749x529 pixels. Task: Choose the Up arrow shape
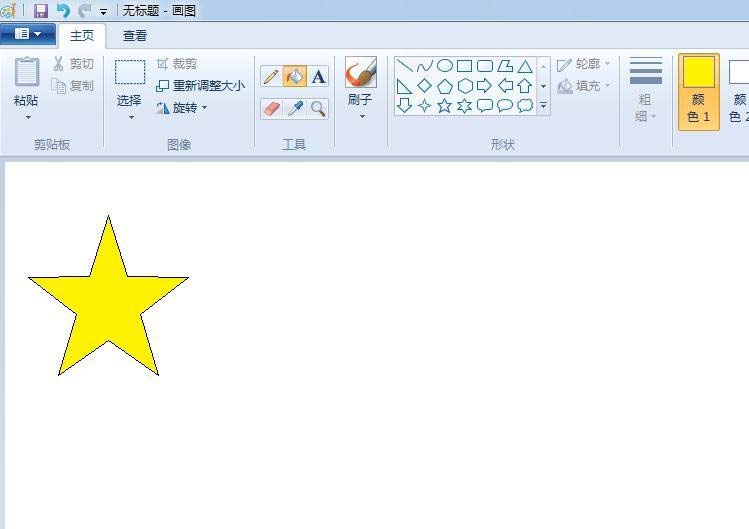[525, 86]
